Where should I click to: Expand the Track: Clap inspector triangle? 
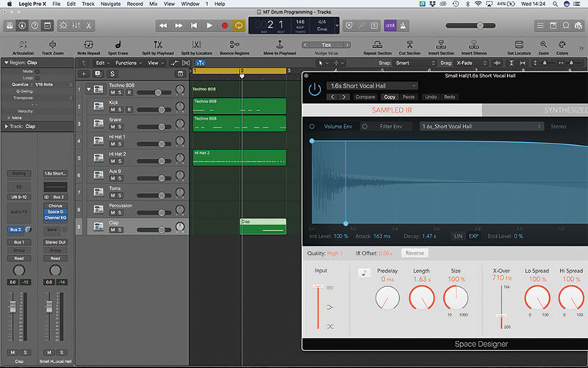click(6, 127)
